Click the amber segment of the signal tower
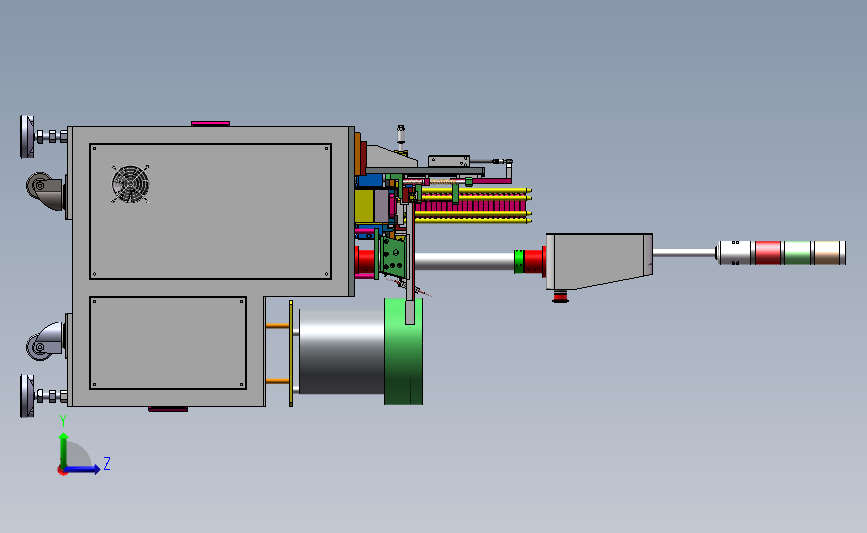 (x=827, y=253)
